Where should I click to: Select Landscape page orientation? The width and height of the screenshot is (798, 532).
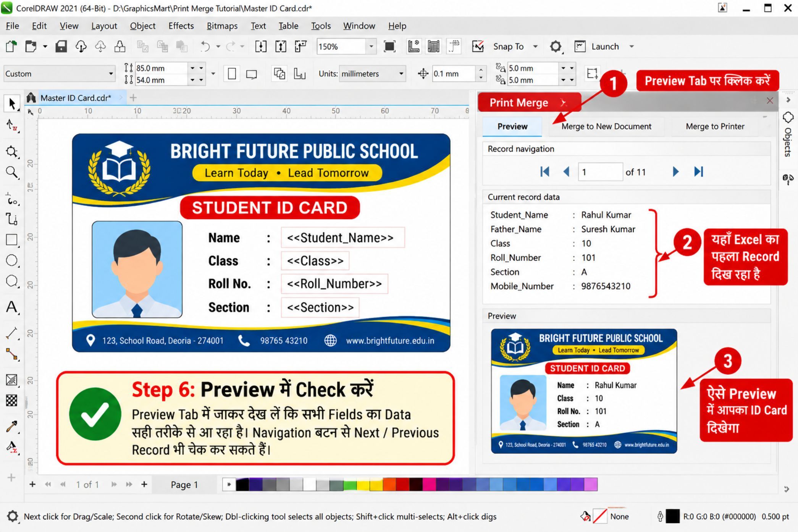pyautogui.click(x=252, y=73)
